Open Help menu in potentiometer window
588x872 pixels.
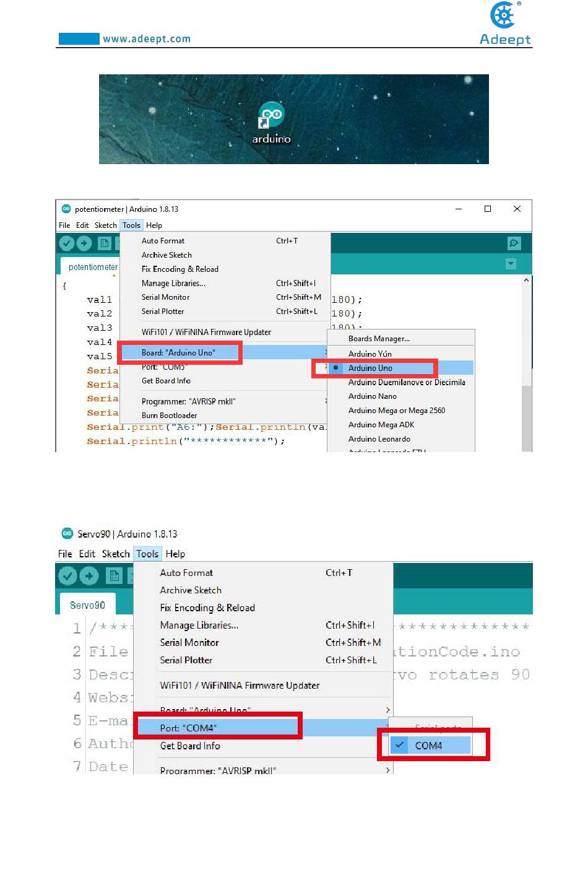pos(154,225)
